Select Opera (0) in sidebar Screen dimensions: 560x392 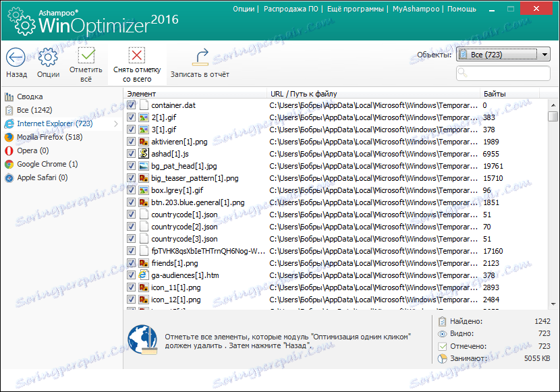[x=33, y=151]
